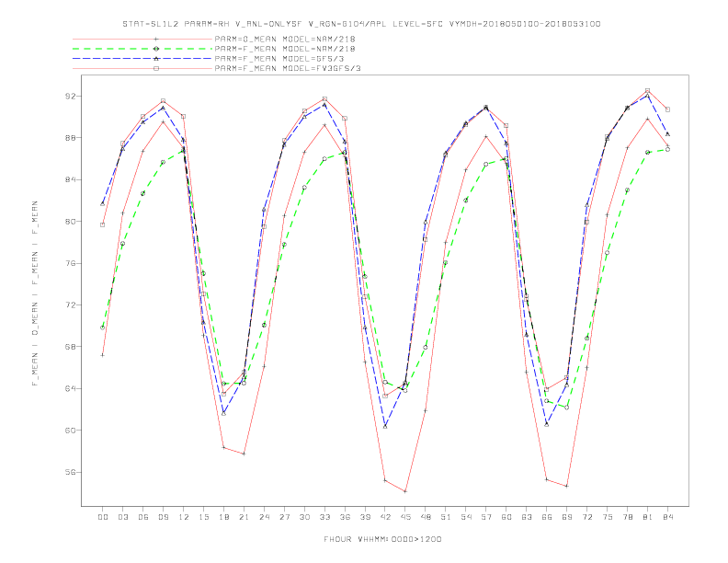Click x-axis forecast hour 54
The image size is (728, 563).
pos(466,517)
